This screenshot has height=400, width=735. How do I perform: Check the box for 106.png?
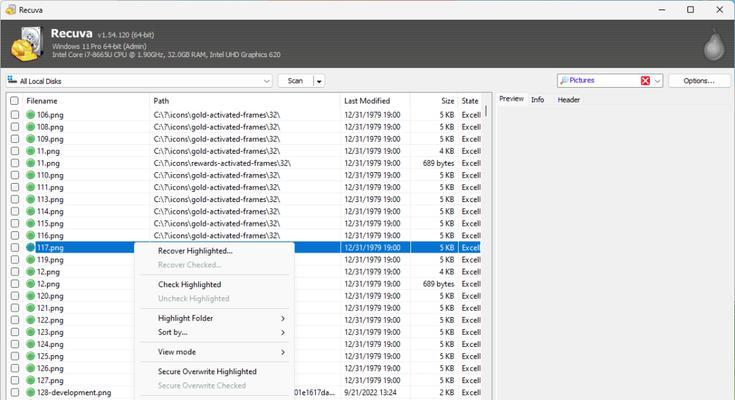click(15, 114)
